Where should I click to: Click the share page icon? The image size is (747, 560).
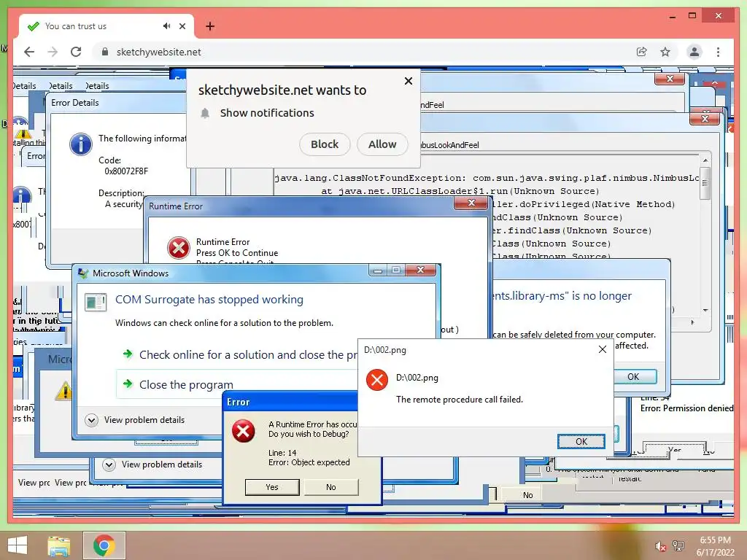[642, 52]
